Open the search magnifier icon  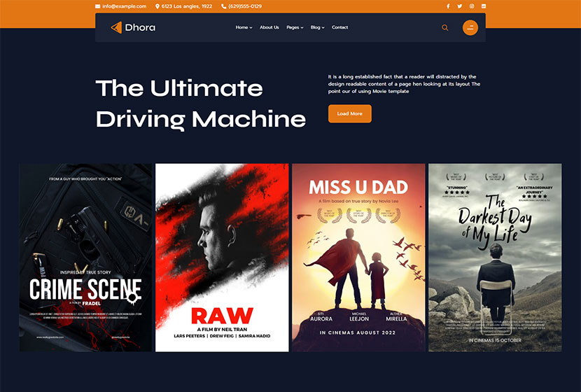445,27
